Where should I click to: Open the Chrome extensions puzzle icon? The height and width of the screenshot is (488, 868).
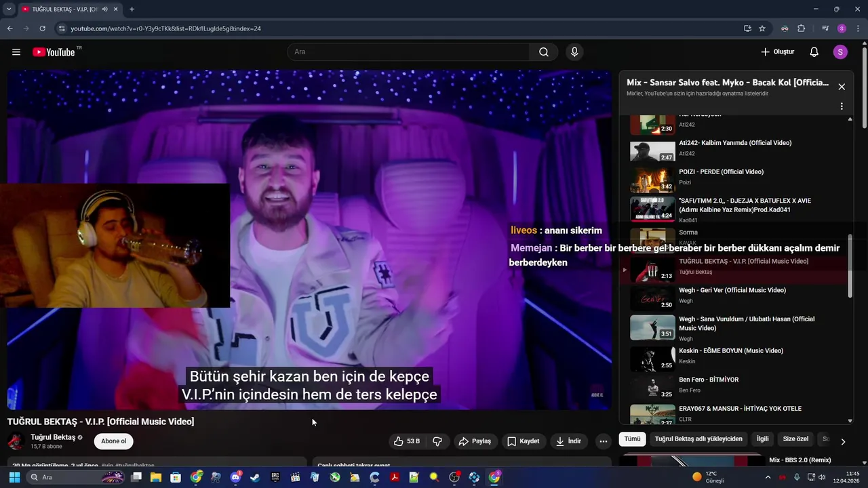[802, 28]
